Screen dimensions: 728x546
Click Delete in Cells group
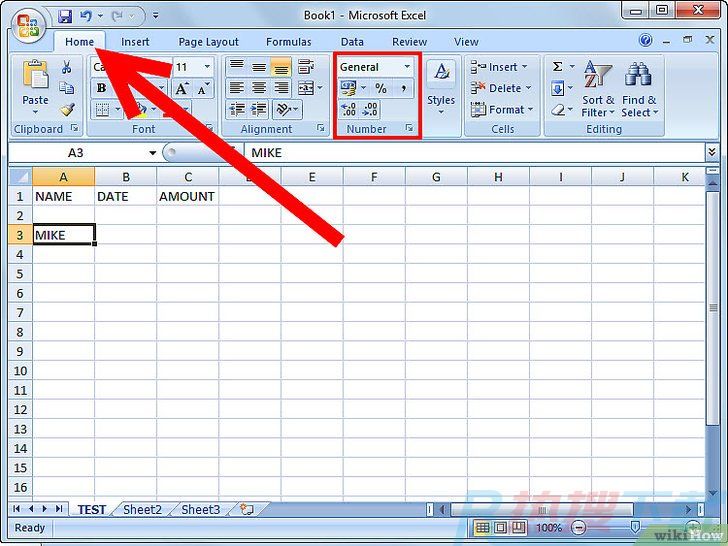point(501,88)
